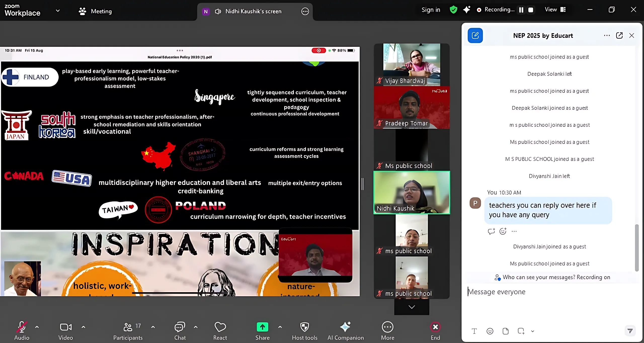The width and height of the screenshot is (644, 343).
Task: Click the three dots atop shared screen
Action: tap(180, 51)
